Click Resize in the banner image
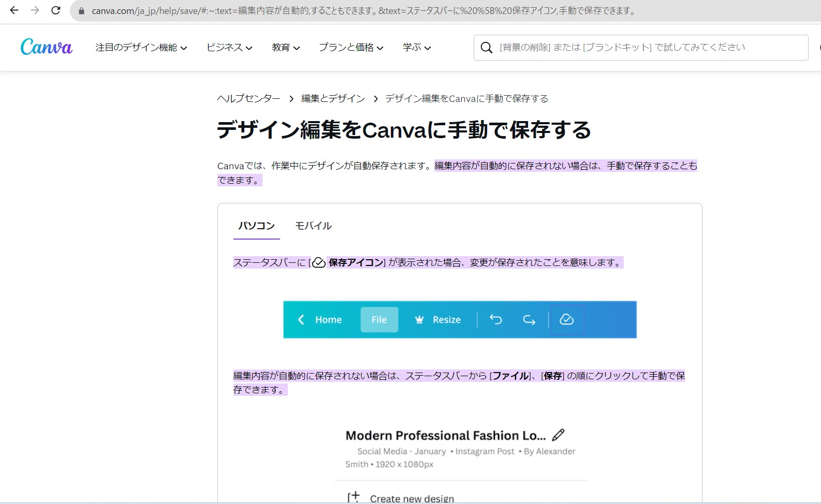Viewport: 821px width, 504px height. (x=447, y=320)
